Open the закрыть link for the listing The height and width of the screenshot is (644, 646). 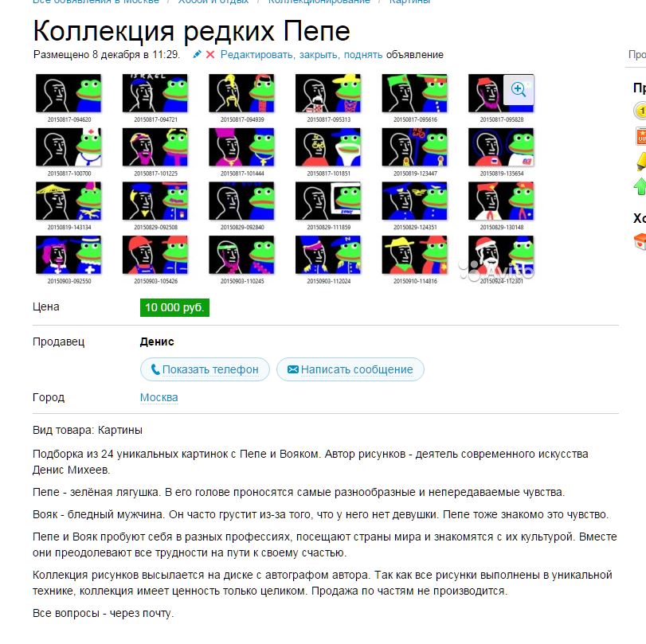tap(319, 55)
